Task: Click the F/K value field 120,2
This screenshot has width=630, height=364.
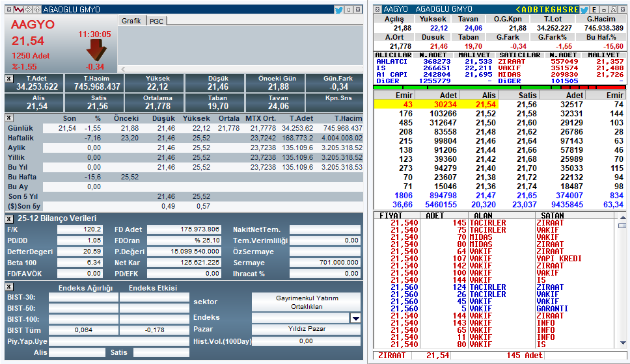Action: pyautogui.click(x=80, y=229)
